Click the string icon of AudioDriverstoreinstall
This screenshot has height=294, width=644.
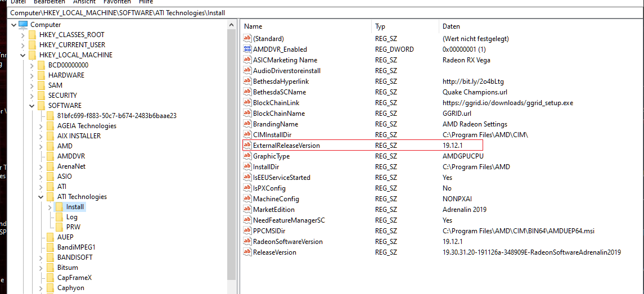pos(247,71)
